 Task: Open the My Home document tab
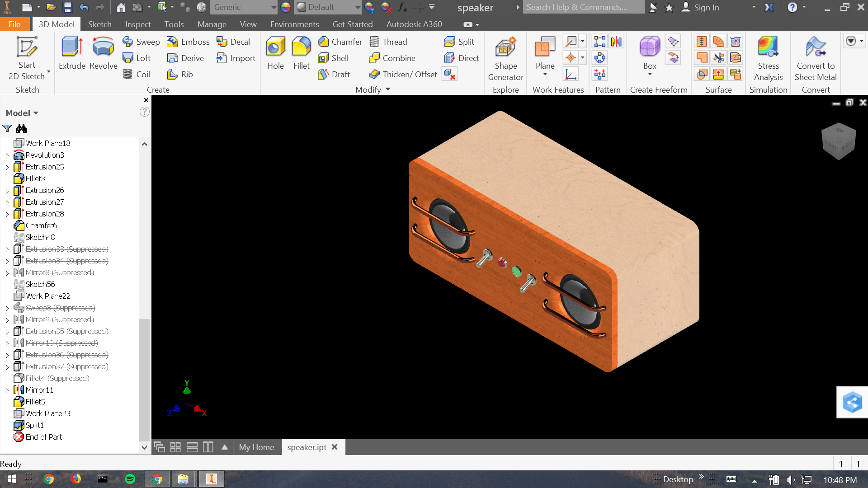coord(256,447)
